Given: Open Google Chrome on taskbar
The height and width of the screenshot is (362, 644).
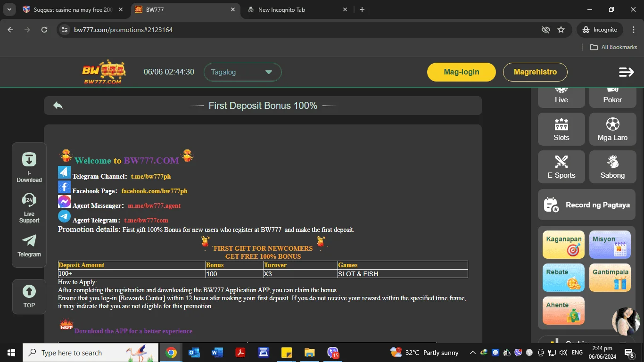Looking at the screenshot, I should point(171,353).
